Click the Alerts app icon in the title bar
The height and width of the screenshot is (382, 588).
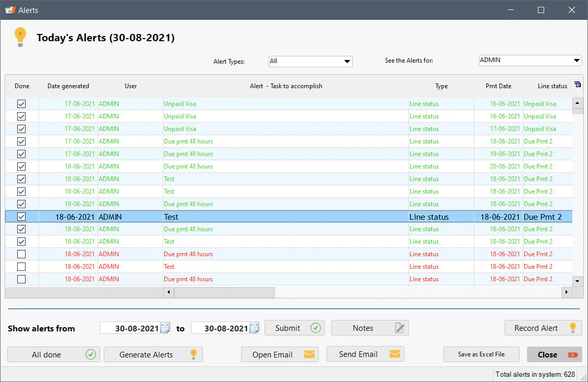point(10,10)
